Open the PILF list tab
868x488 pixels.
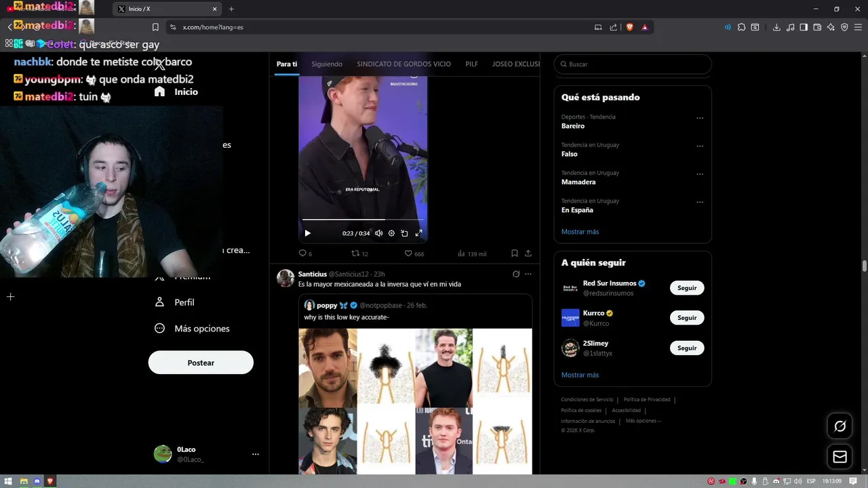coord(471,64)
